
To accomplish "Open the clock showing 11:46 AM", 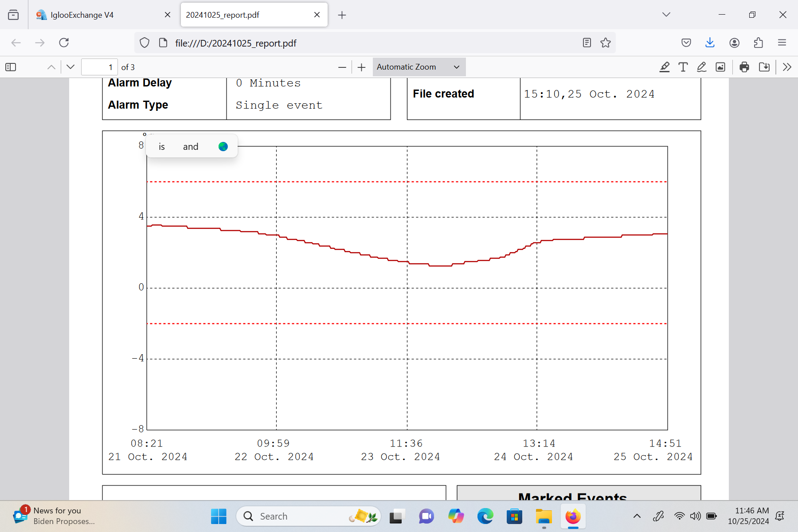I will [748, 516].
